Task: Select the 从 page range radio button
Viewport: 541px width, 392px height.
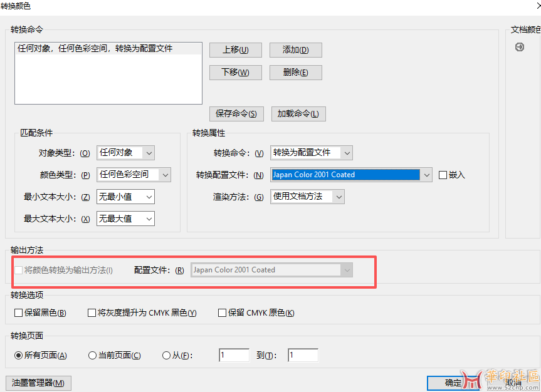Action: [166, 356]
